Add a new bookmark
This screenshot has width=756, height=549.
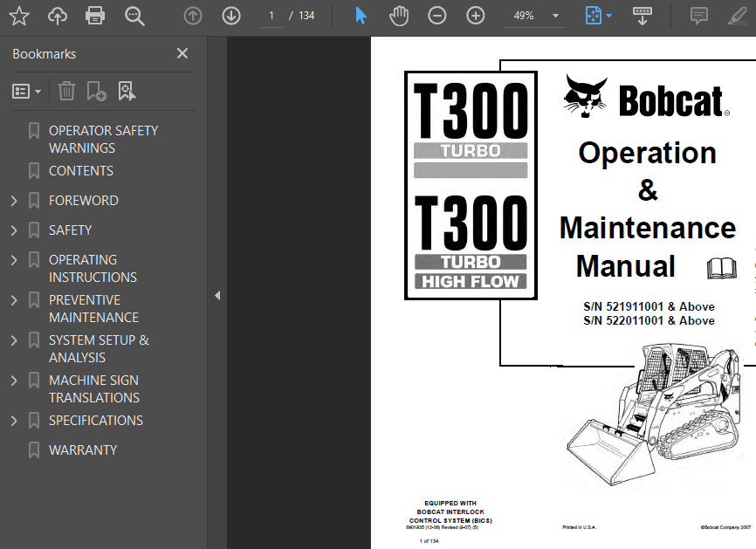click(x=96, y=91)
